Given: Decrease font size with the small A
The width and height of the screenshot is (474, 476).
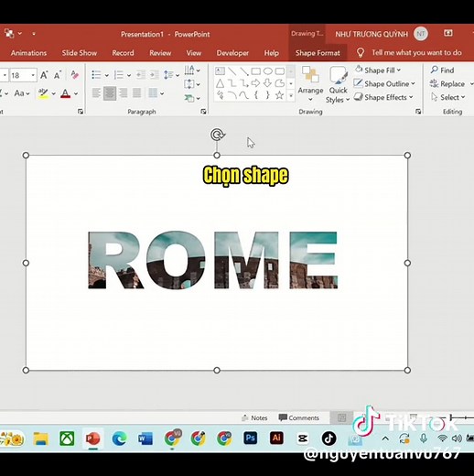Looking at the screenshot, I should (x=58, y=75).
